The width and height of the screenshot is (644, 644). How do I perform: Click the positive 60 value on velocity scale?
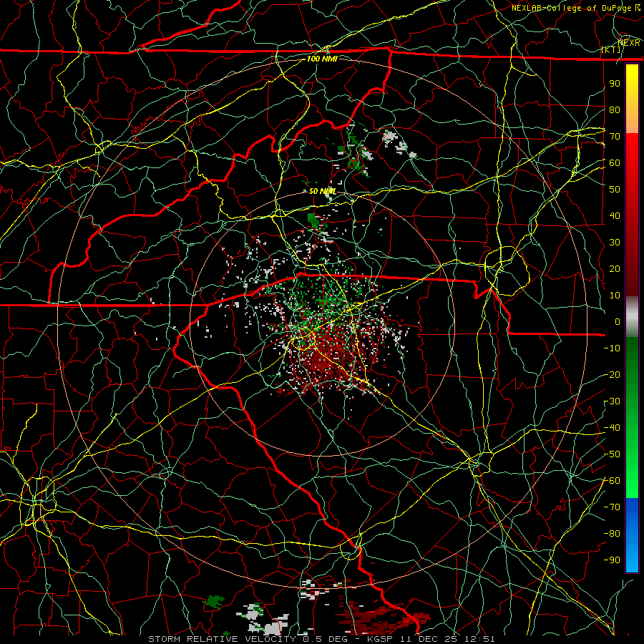[x=615, y=162]
